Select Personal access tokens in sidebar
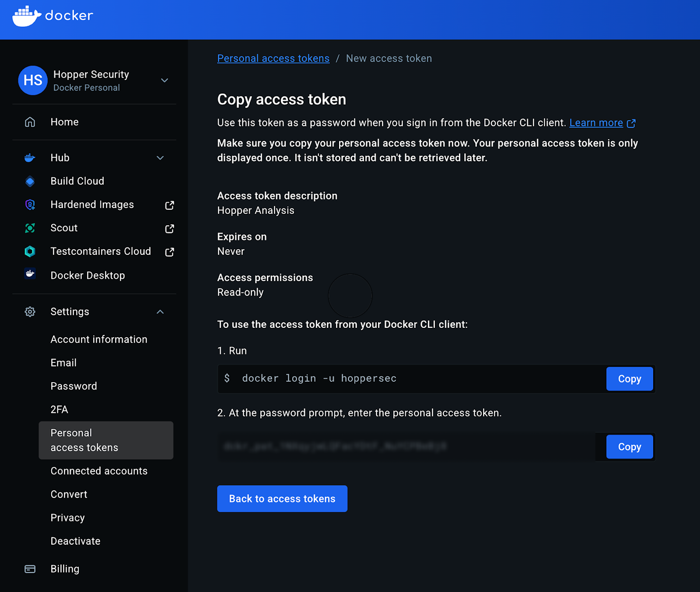 point(106,440)
